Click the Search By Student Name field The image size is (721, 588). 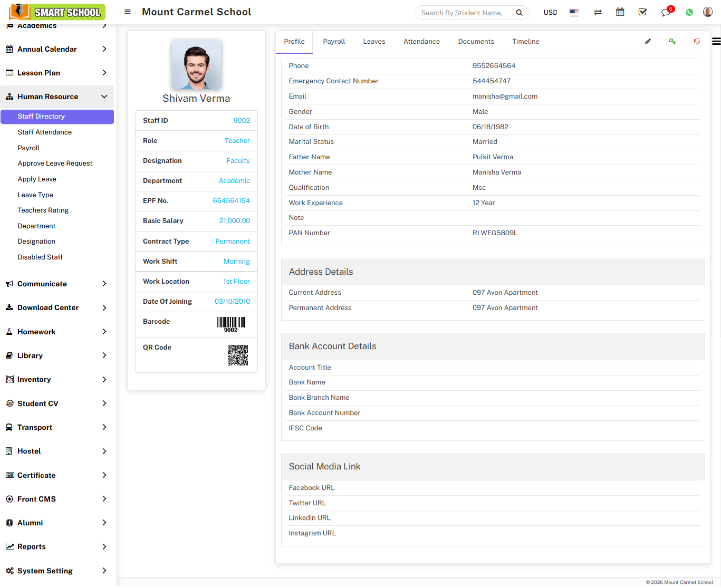click(x=463, y=13)
